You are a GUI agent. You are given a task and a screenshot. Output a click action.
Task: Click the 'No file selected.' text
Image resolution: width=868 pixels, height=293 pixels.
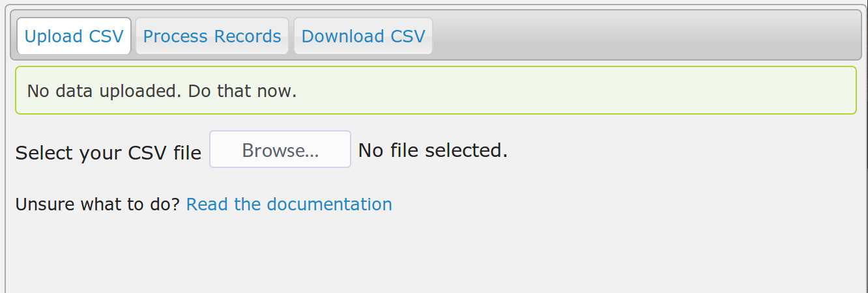point(433,150)
